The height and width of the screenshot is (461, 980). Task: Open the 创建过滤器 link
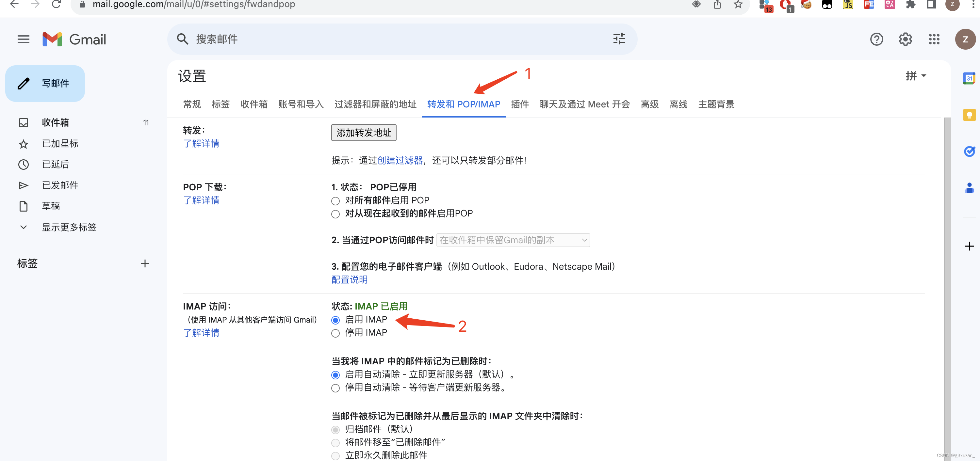(400, 161)
